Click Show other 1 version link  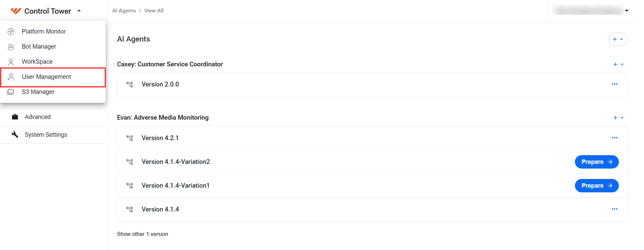point(143,234)
